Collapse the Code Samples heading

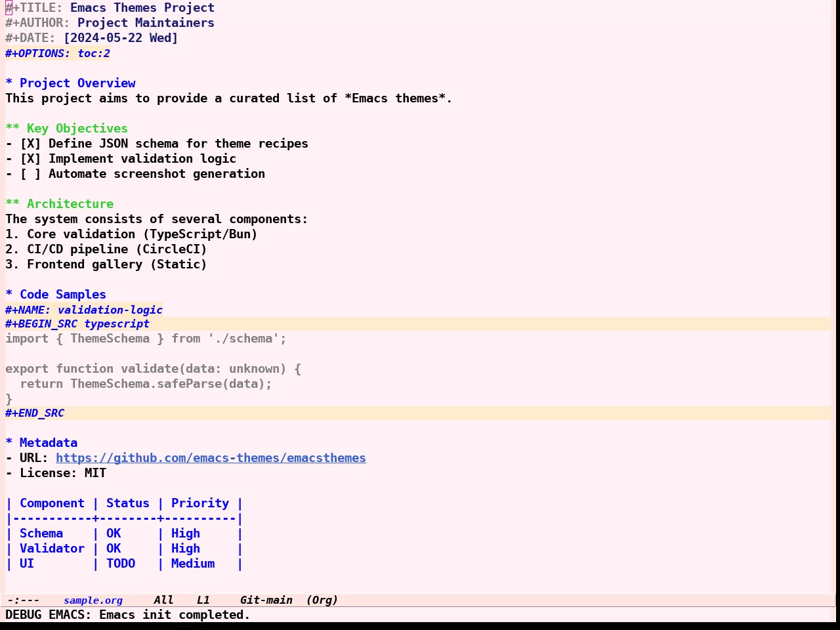pos(56,295)
